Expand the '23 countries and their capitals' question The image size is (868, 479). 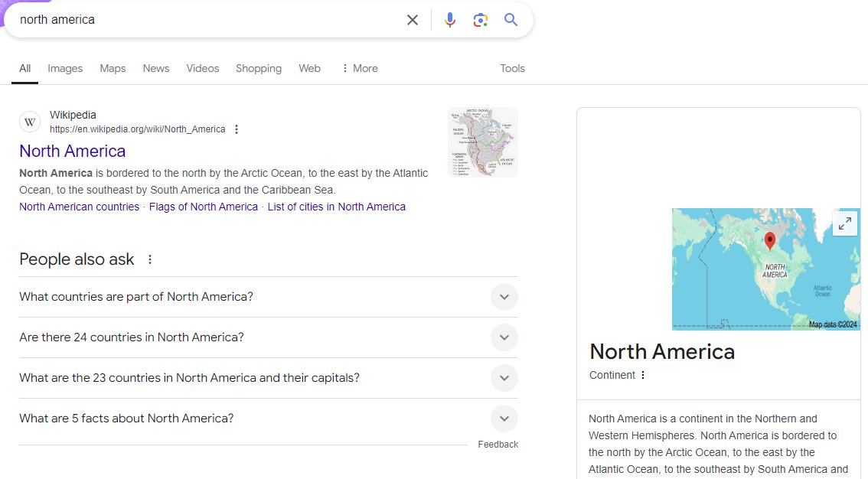269,378
